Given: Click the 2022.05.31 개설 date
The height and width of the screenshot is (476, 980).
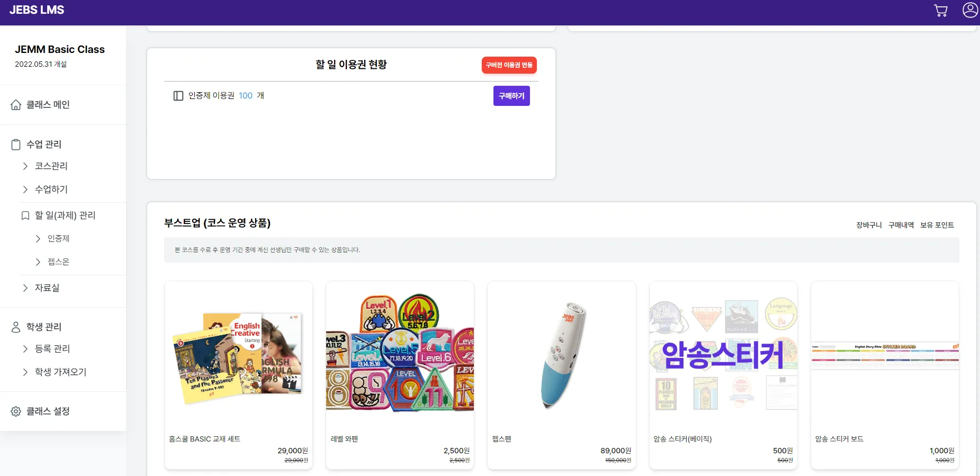Looking at the screenshot, I should (41, 64).
